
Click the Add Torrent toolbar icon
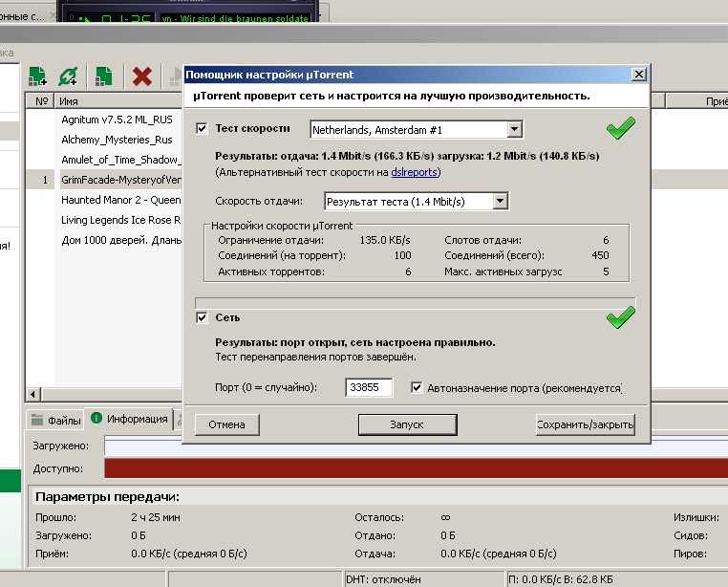pyautogui.click(x=37, y=76)
